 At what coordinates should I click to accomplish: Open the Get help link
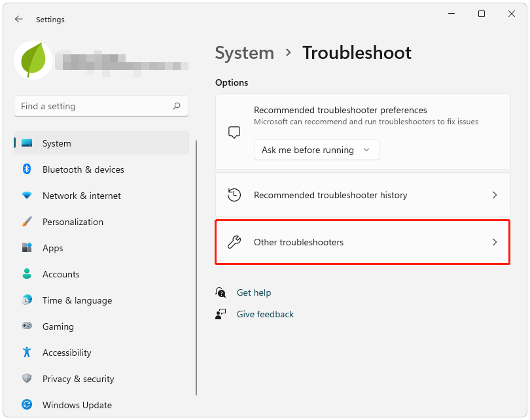(254, 292)
